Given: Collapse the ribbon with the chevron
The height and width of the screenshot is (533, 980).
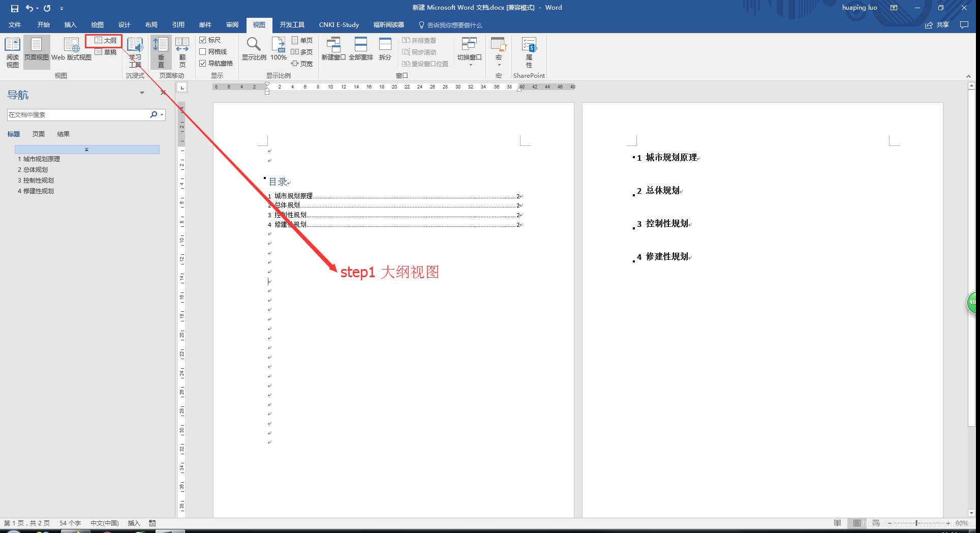Looking at the screenshot, I should click(x=968, y=76).
